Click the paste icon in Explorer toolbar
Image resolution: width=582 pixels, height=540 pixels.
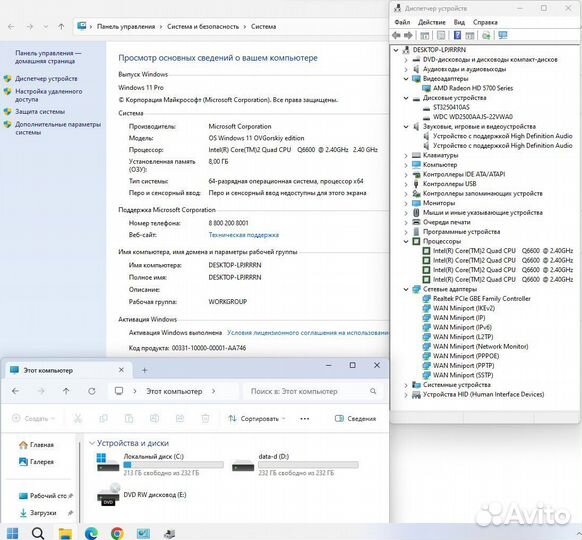click(129, 419)
